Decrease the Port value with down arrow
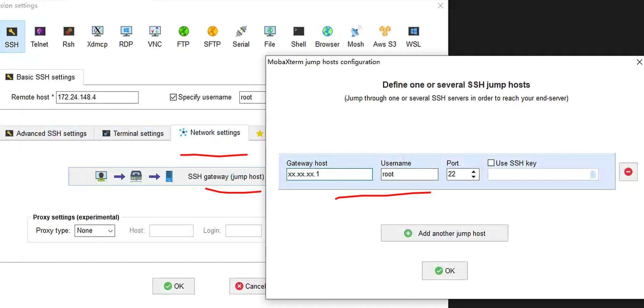The image size is (644, 308). click(474, 177)
